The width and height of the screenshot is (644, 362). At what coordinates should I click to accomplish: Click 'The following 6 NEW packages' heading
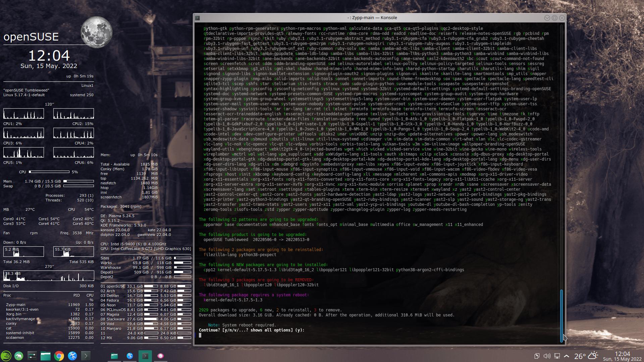click(263, 265)
